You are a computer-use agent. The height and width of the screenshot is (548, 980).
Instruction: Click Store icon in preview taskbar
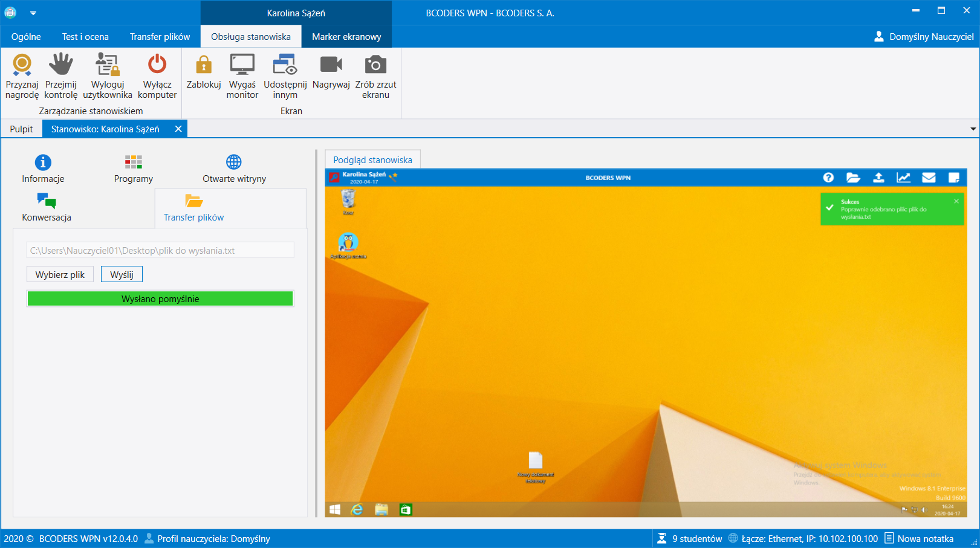pos(406,510)
